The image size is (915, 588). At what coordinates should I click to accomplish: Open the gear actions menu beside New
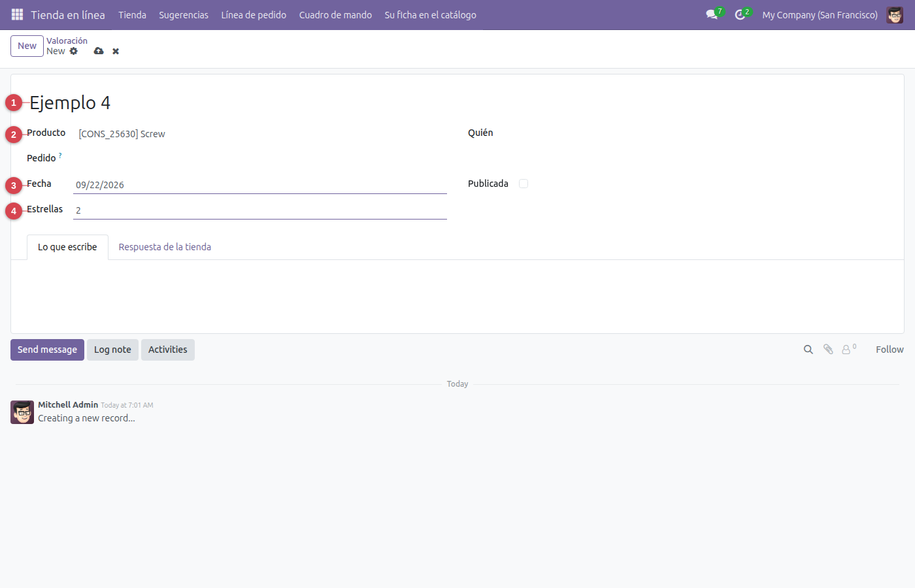point(74,51)
